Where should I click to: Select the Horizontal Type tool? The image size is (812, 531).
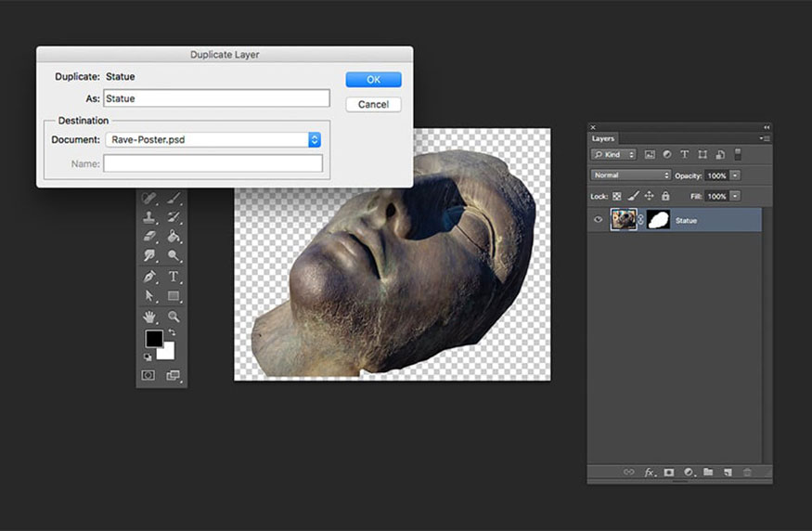[x=174, y=277]
